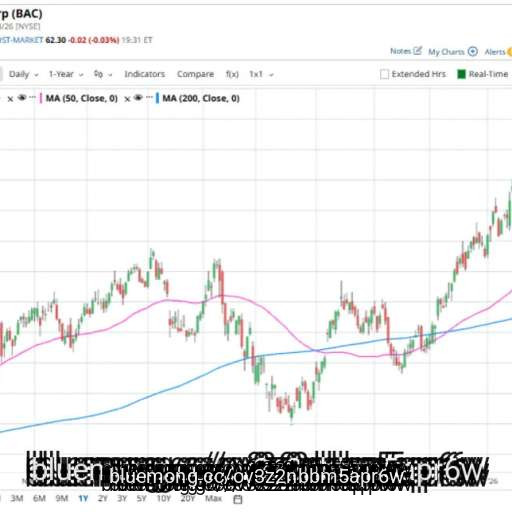Click the -0.02 (-0.03%) price change
This screenshot has height=512, width=512.
(x=94, y=40)
